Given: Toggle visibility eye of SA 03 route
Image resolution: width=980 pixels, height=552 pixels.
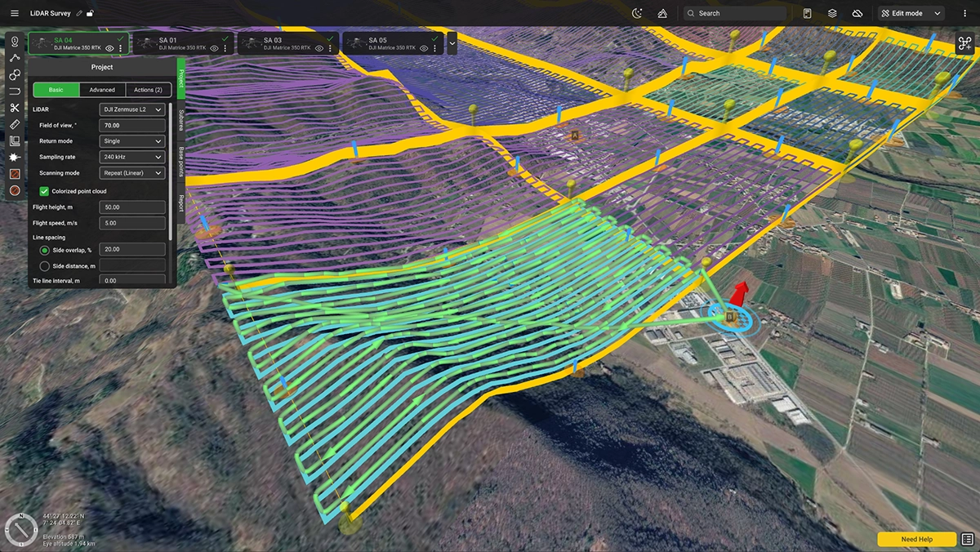Looking at the screenshot, I should [318, 48].
